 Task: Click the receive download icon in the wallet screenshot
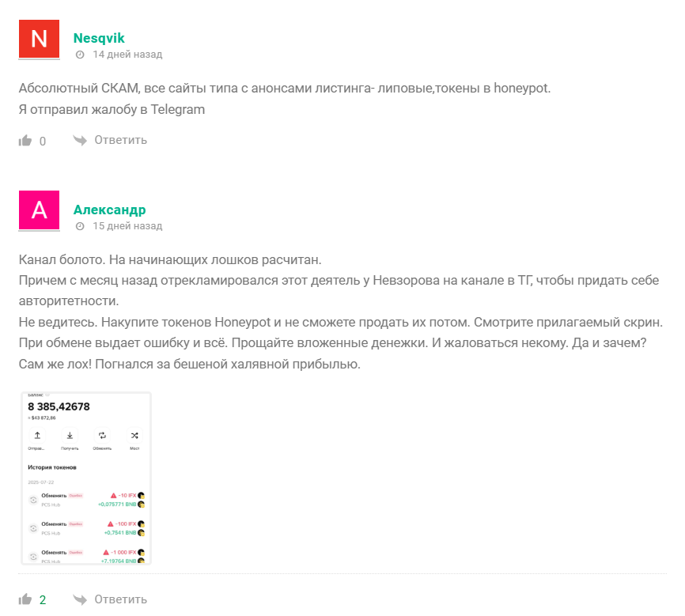(70, 436)
